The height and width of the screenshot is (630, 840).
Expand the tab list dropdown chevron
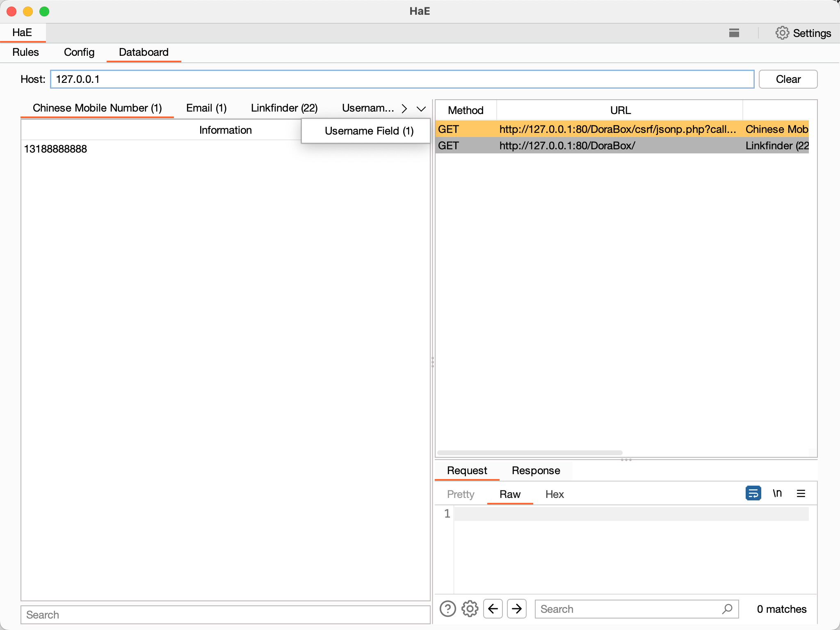click(421, 109)
